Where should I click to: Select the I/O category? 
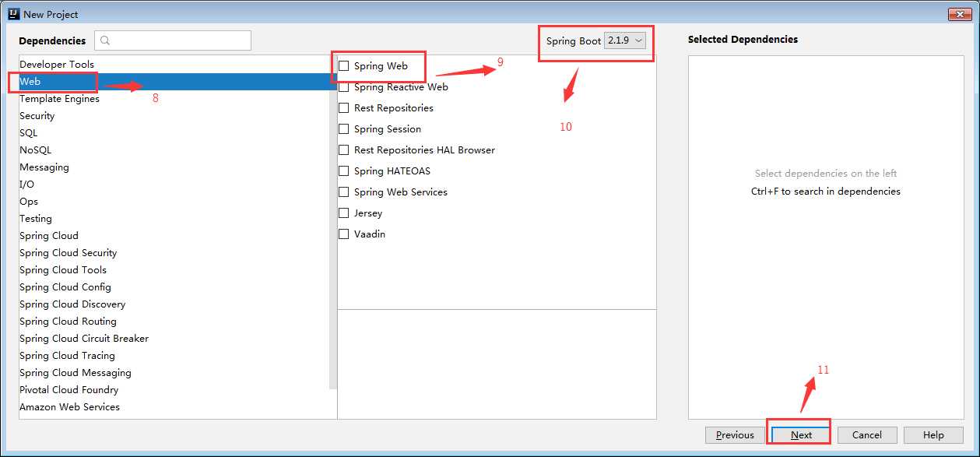174,185
